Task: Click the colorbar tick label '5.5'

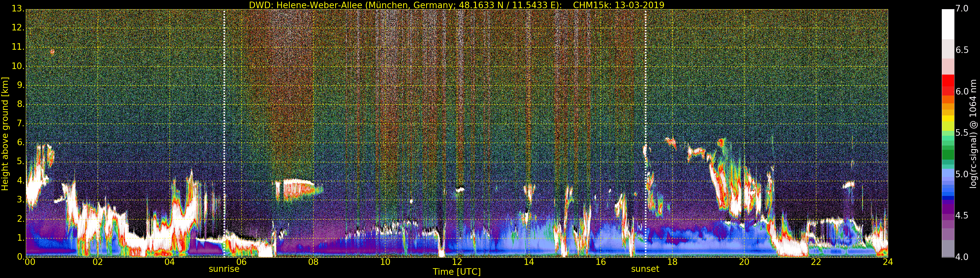Action: click(x=962, y=133)
